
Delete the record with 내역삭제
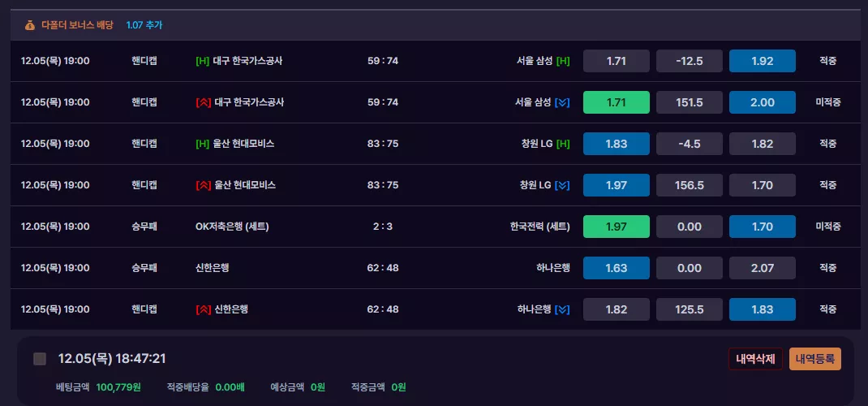coord(755,359)
